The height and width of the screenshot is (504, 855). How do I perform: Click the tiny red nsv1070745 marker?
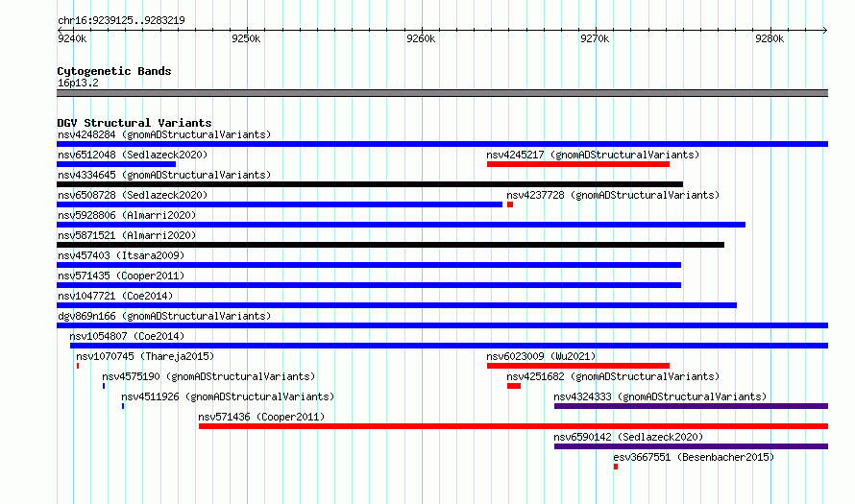click(x=78, y=366)
